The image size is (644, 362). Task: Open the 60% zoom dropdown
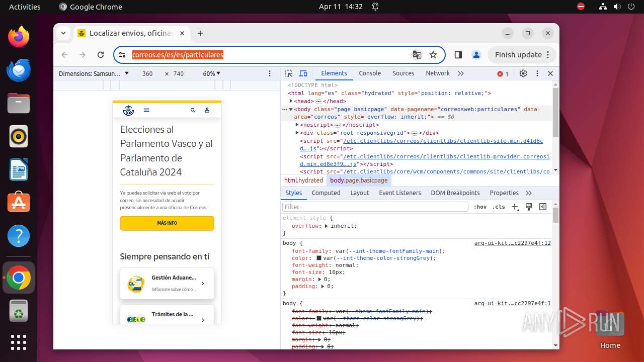[212, 73]
